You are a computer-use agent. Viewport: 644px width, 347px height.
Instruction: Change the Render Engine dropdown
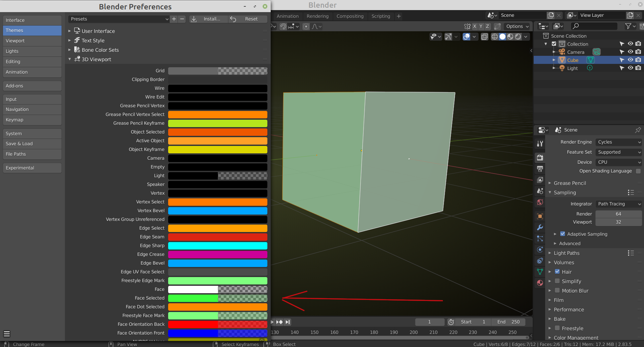(619, 142)
